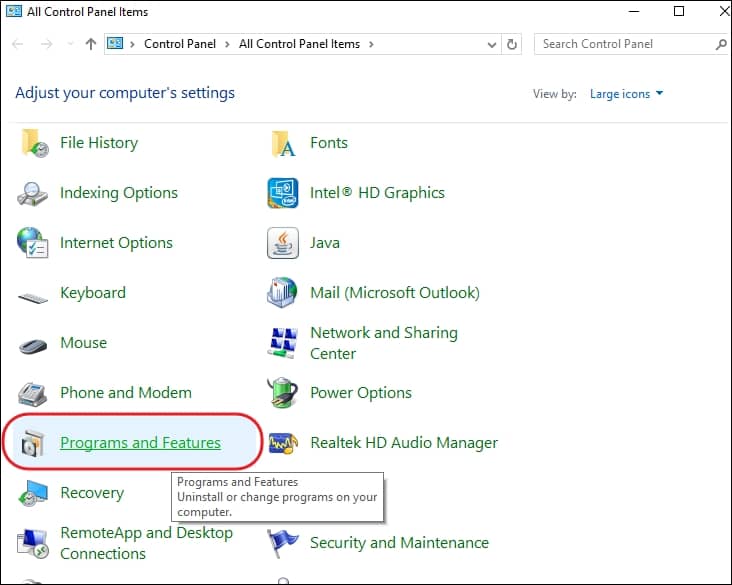
Task: Navigate back with the back arrow
Action: coord(18,44)
